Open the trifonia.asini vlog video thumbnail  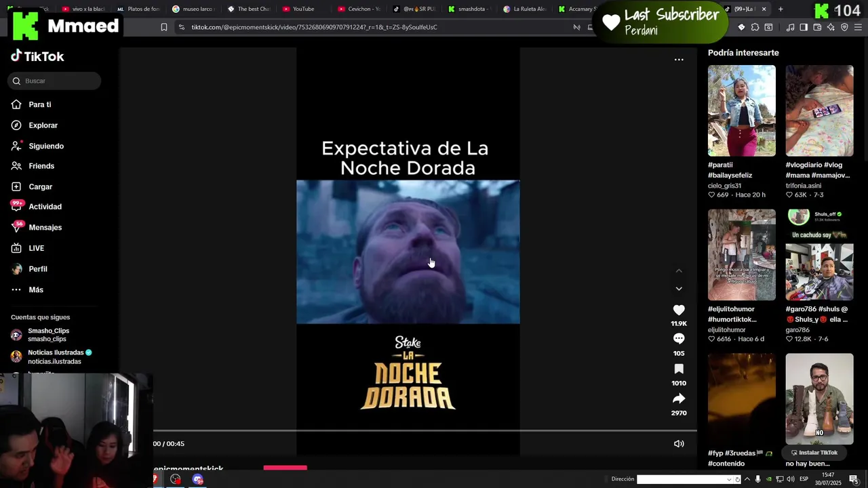pyautogui.click(x=820, y=110)
